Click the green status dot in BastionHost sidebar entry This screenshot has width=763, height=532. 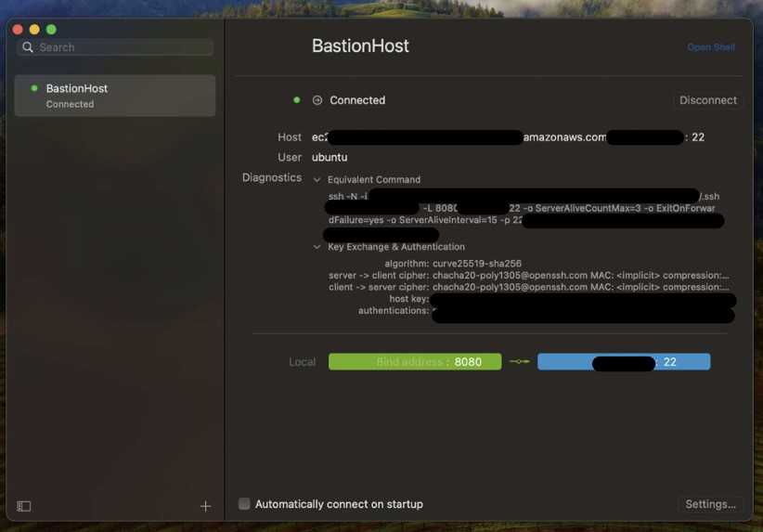[x=34, y=88]
